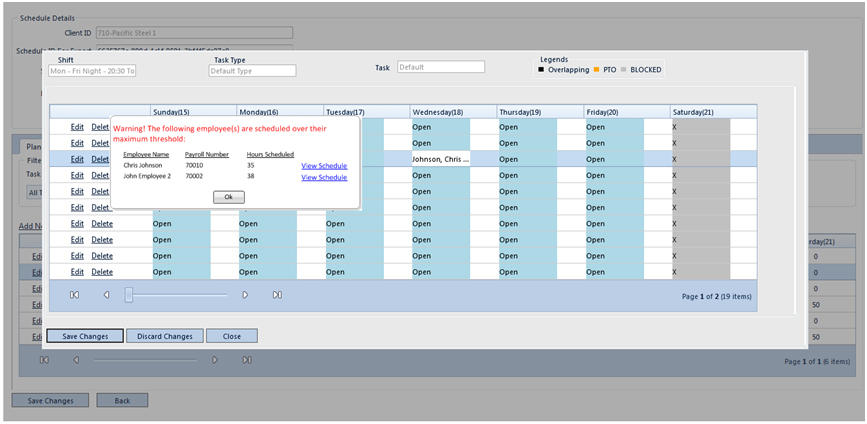Click Discard Changes button

[165, 336]
